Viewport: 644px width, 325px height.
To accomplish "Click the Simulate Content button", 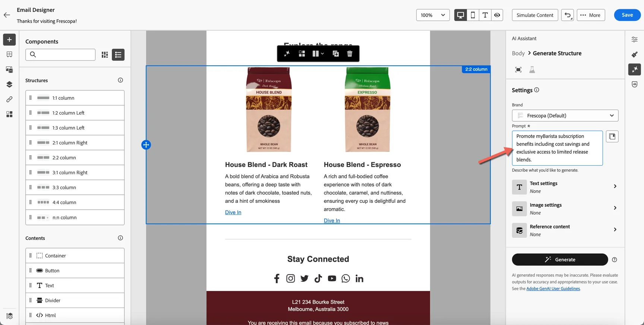I will (x=535, y=15).
